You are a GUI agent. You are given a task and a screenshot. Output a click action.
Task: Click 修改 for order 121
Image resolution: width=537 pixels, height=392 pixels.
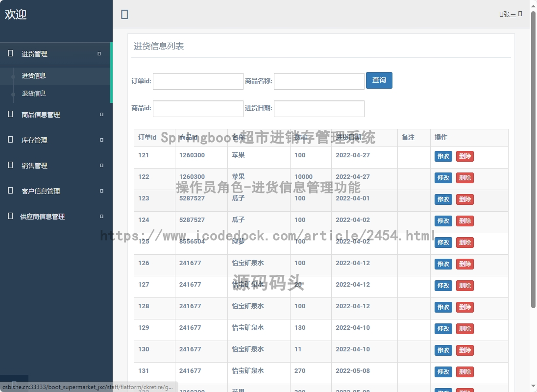click(x=443, y=156)
